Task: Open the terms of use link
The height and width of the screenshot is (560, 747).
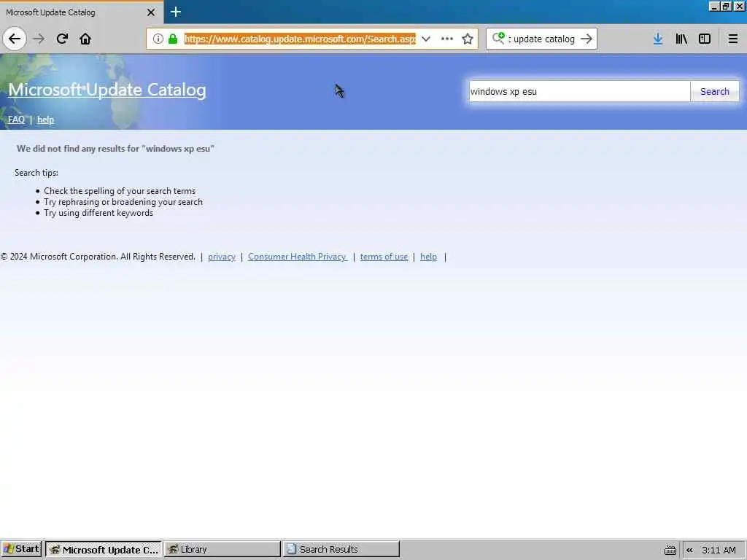Action: (384, 257)
